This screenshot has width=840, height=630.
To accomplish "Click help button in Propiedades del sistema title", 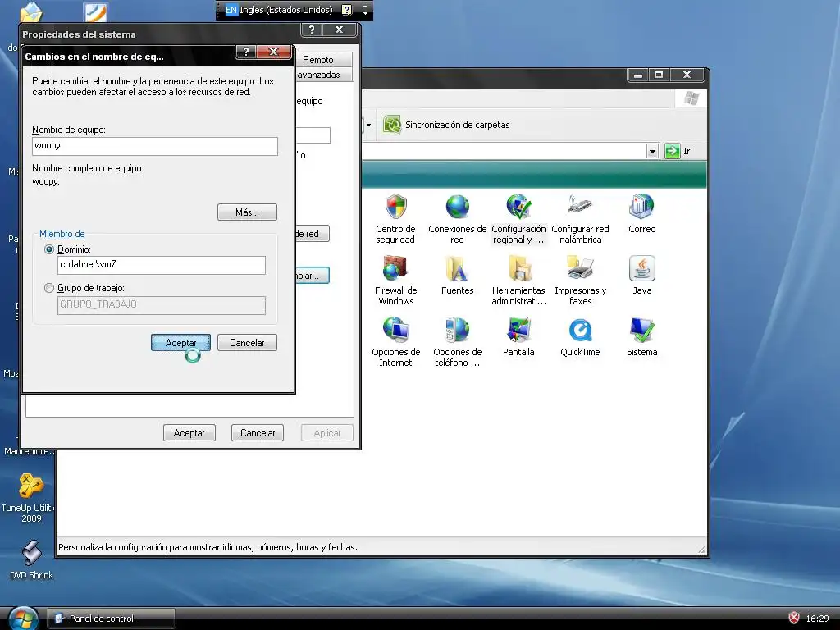I will pyautogui.click(x=312, y=30).
